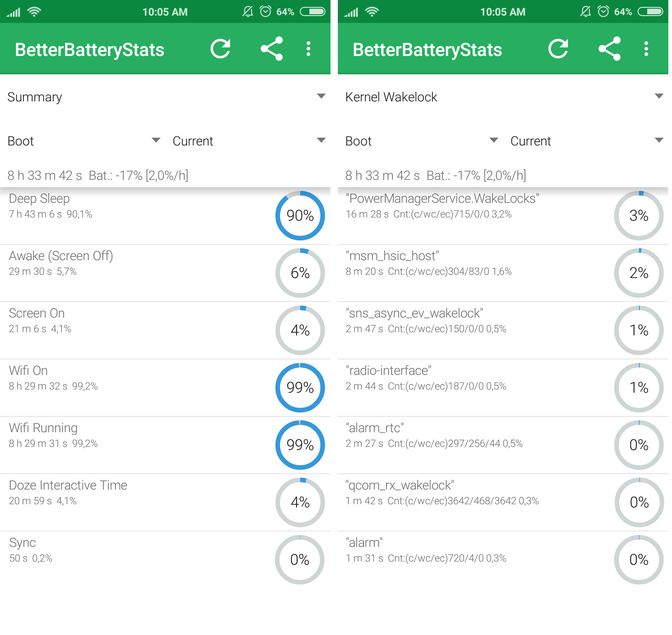The width and height of the screenshot is (672, 635).
Task: Tap alarm clock icon in left status bar
Action: coord(265,11)
